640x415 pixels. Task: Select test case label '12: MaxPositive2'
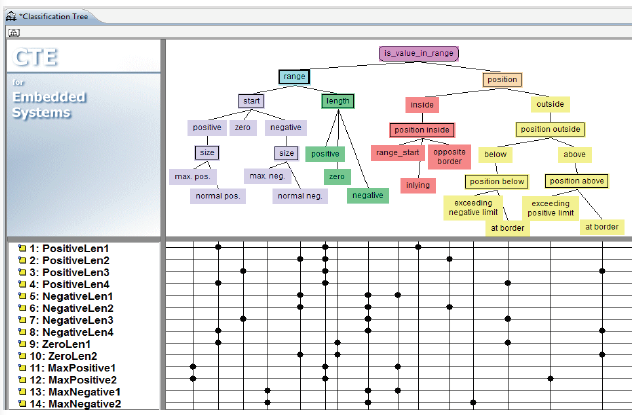pyautogui.click(x=73, y=380)
